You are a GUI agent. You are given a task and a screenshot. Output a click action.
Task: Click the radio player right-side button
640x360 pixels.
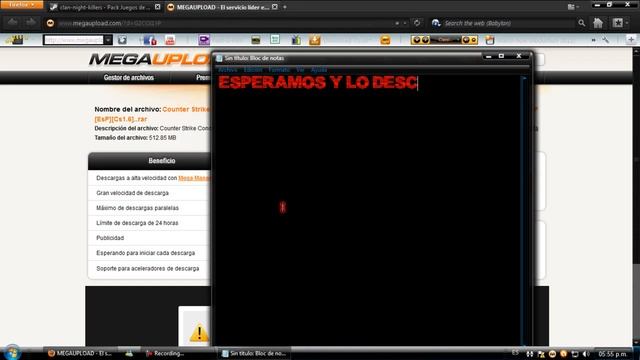473,40
